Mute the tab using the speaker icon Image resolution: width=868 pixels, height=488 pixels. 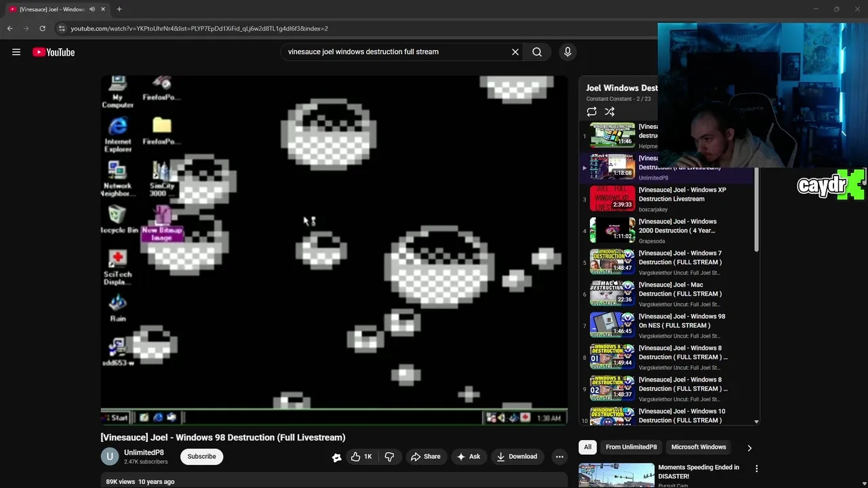(x=92, y=9)
